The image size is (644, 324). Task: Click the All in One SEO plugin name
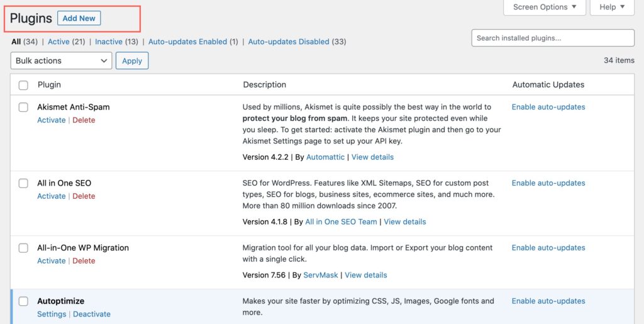pyautogui.click(x=64, y=183)
